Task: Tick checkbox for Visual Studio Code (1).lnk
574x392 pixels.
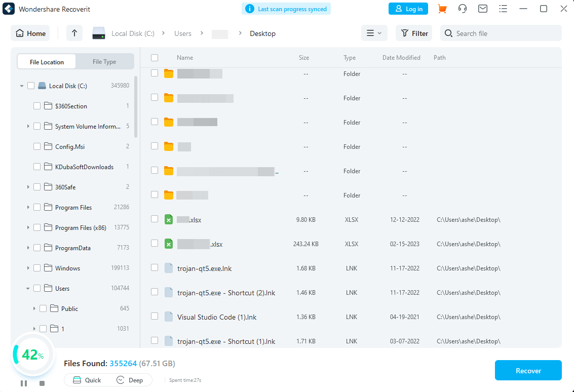Action: coord(155,317)
